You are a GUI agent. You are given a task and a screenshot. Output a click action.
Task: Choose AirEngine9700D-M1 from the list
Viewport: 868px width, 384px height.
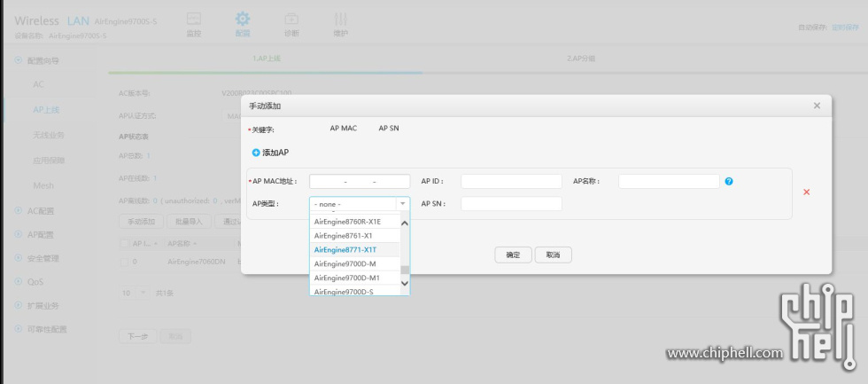click(x=354, y=278)
